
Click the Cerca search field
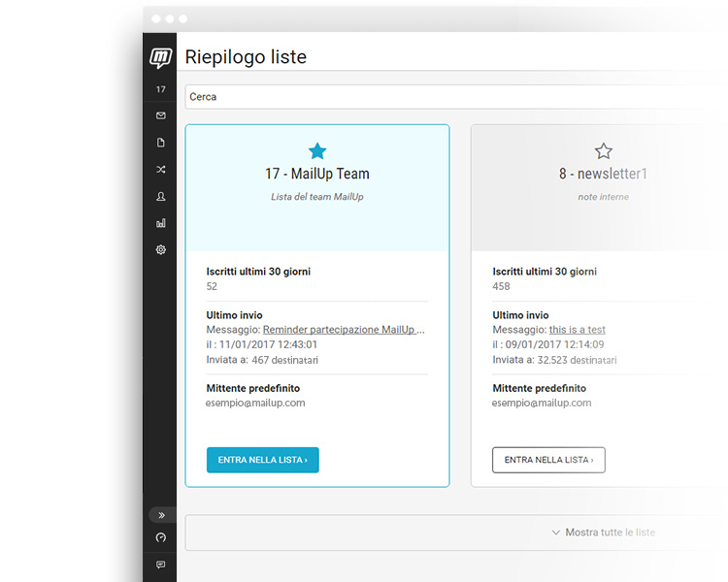pos(437,97)
